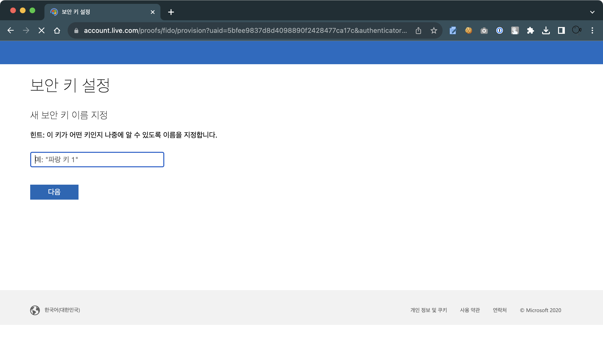603x364 pixels.
Task: Focus the security key name field
Action: click(97, 159)
